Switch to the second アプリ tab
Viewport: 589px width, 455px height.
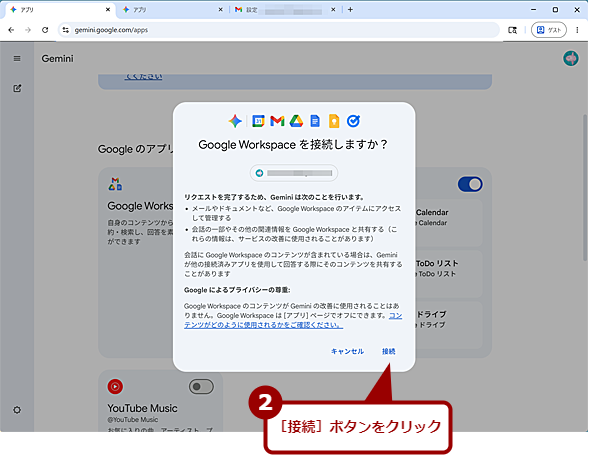coord(173,10)
